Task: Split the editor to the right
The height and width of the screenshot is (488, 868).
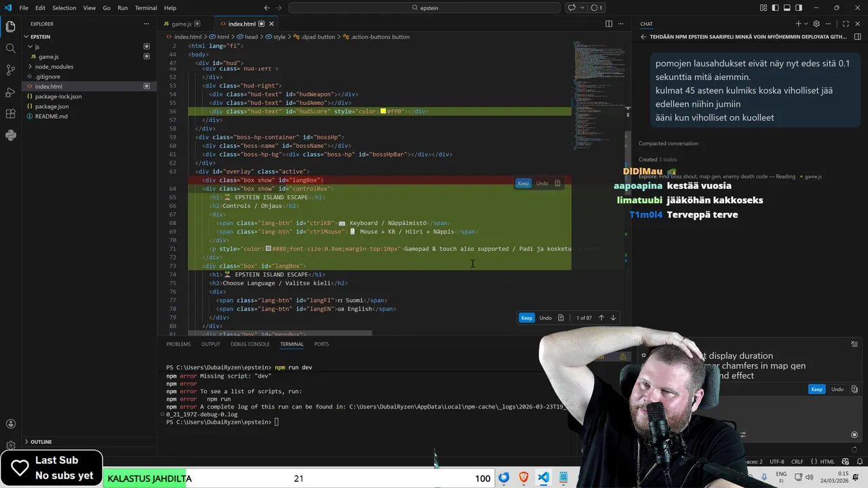Action: (609, 24)
